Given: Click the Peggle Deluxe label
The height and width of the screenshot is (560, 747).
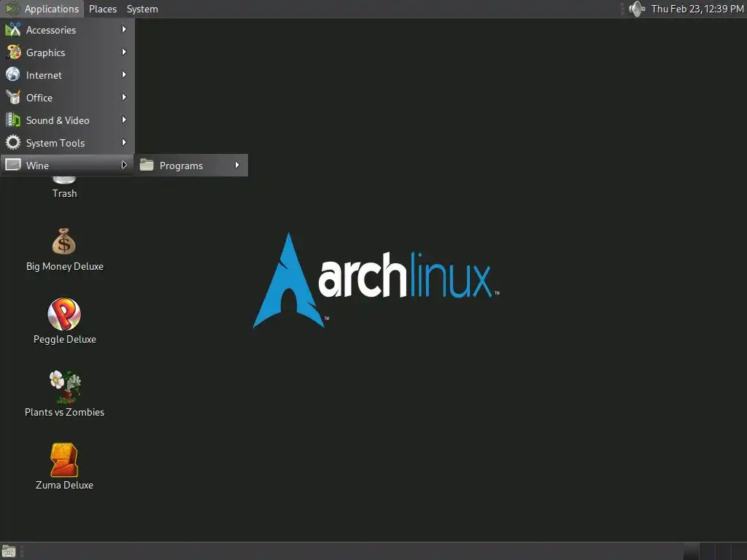Looking at the screenshot, I should 65,339.
